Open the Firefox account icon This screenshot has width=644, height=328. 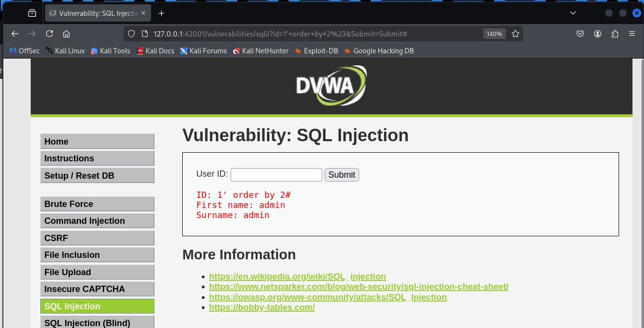[x=597, y=34]
